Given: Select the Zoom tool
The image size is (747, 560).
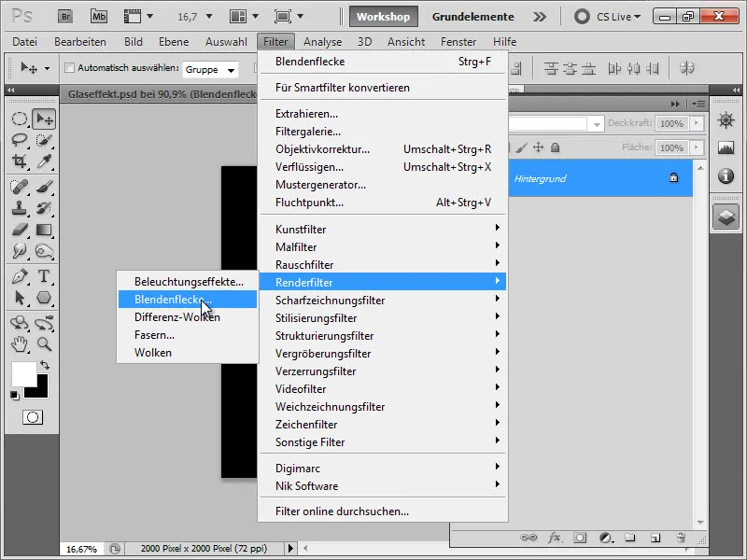Looking at the screenshot, I should (x=44, y=343).
